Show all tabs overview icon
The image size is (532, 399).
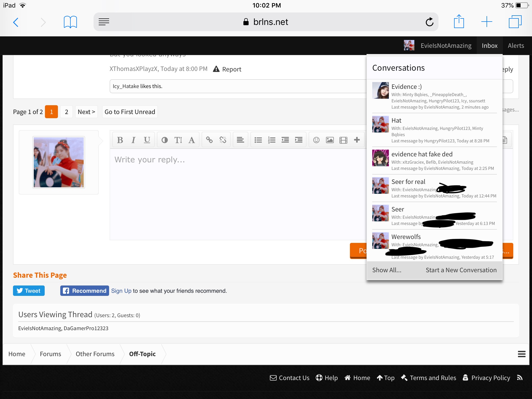515,22
